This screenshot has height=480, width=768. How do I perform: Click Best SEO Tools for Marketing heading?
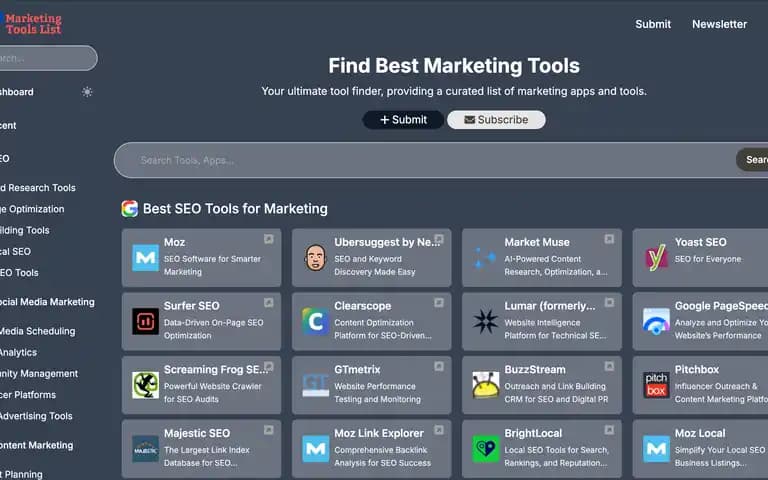(x=235, y=209)
